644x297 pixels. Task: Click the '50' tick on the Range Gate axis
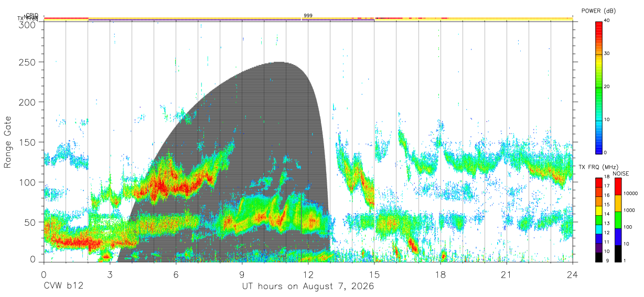pyautogui.click(x=30, y=222)
